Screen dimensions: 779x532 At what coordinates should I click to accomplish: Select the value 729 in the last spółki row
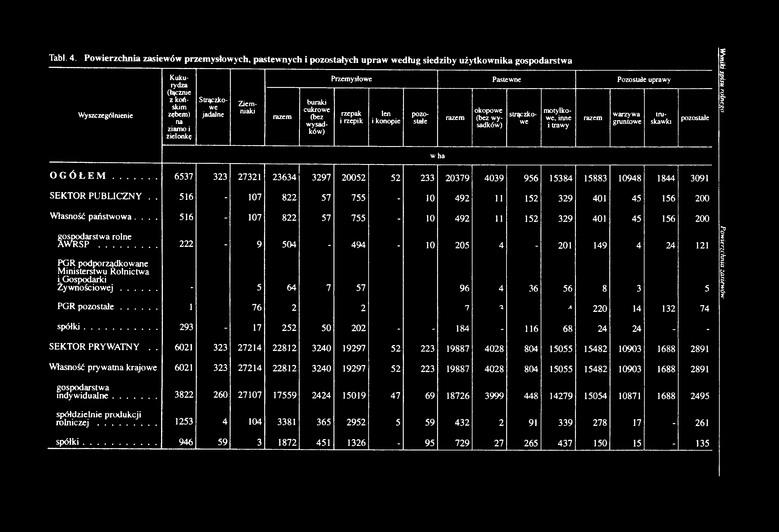[x=462, y=443]
